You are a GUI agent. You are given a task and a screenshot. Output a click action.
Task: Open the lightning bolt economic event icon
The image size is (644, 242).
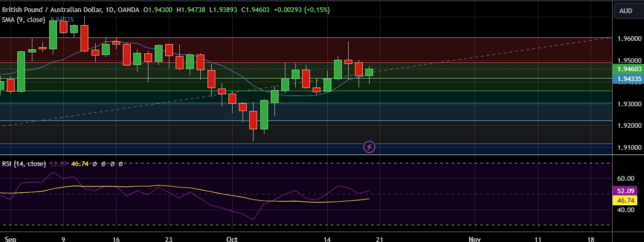(370, 147)
